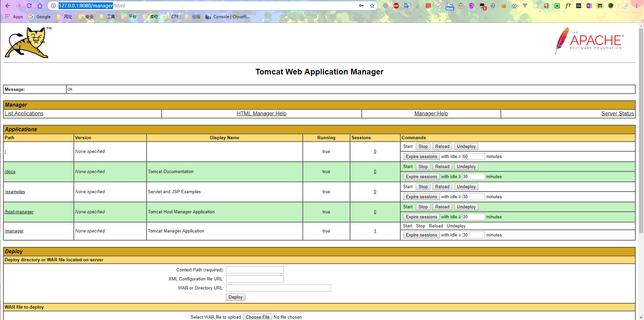Viewport: 644px width, 320px height.
Task: Open the OneNote clipper extension
Action: (589, 6)
